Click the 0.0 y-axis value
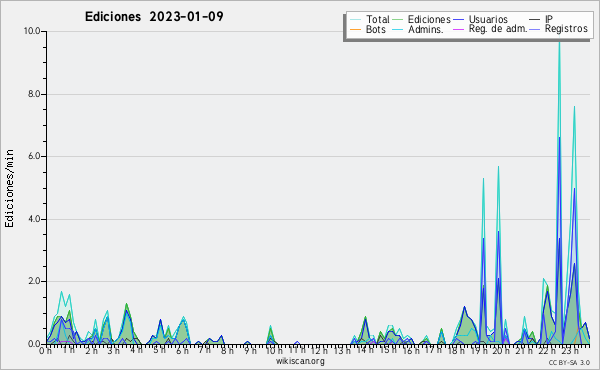Image resolution: width=600 pixels, height=370 pixels. 34,344
